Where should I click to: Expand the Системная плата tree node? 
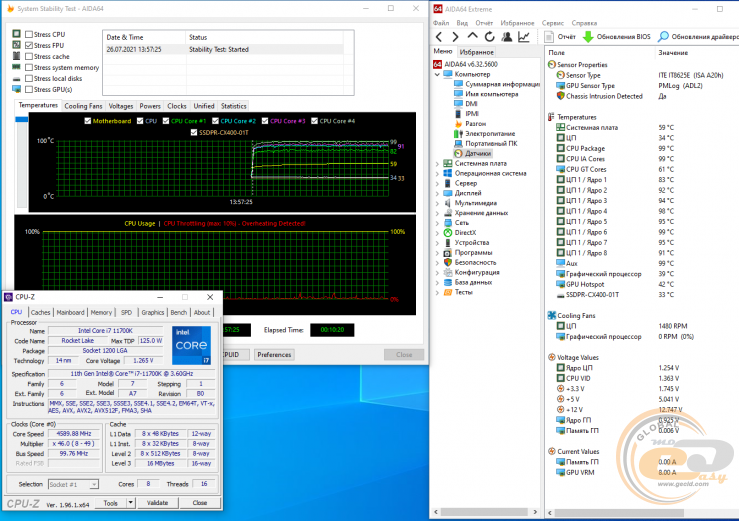point(437,164)
